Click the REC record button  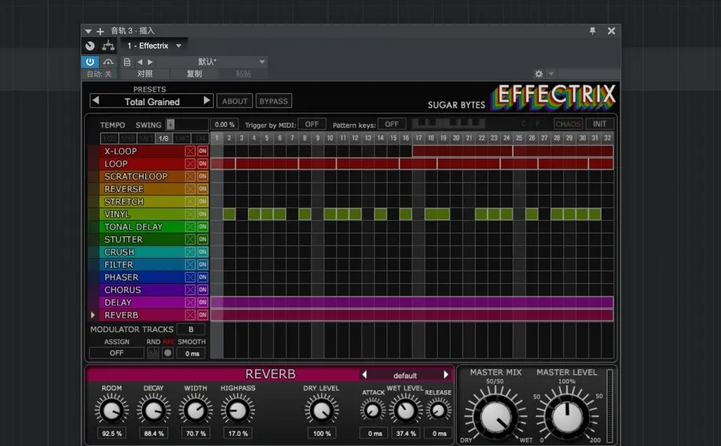click(168, 353)
